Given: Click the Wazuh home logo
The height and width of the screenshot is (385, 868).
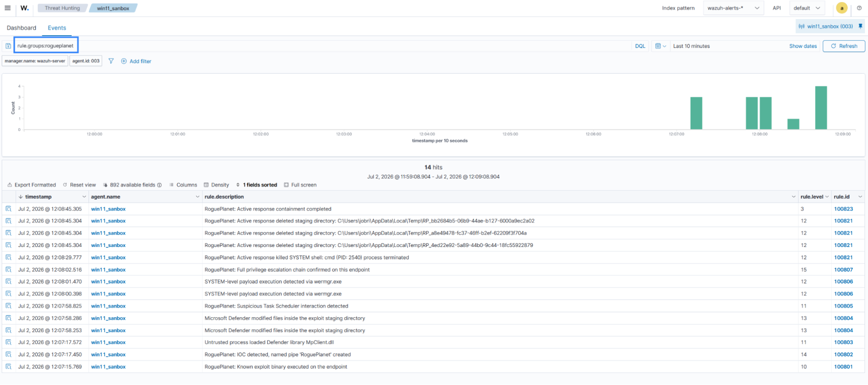Looking at the screenshot, I should [25, 8].
